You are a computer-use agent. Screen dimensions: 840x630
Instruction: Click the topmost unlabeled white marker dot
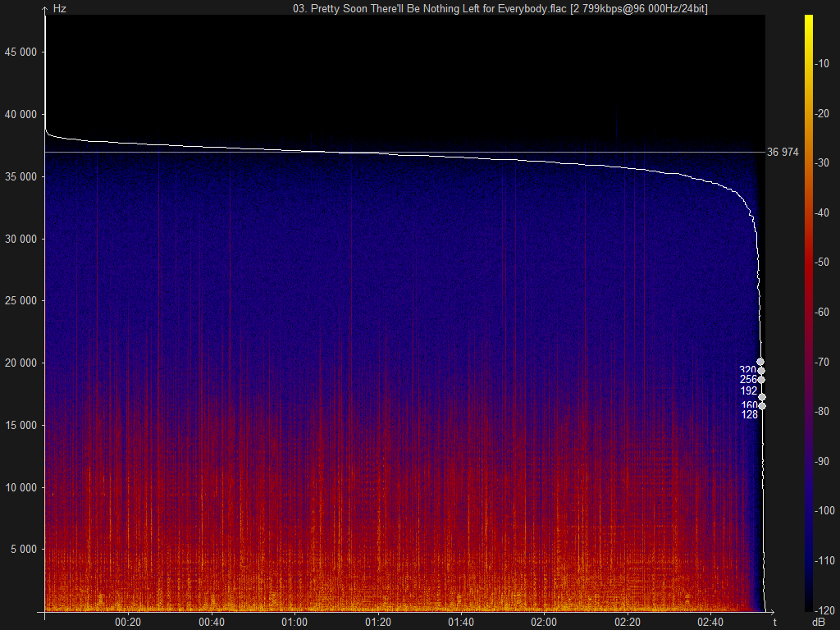[760, 362]
